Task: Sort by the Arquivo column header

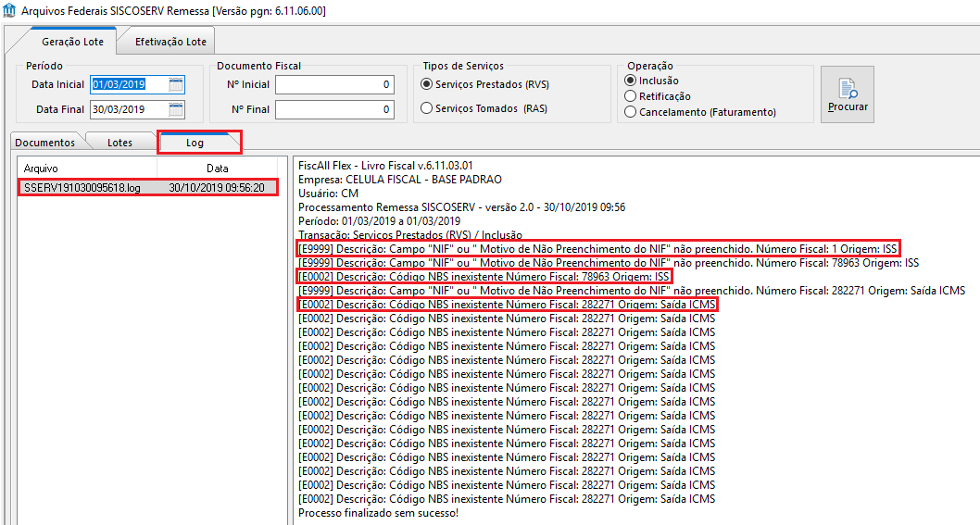Action: point(87,169)
